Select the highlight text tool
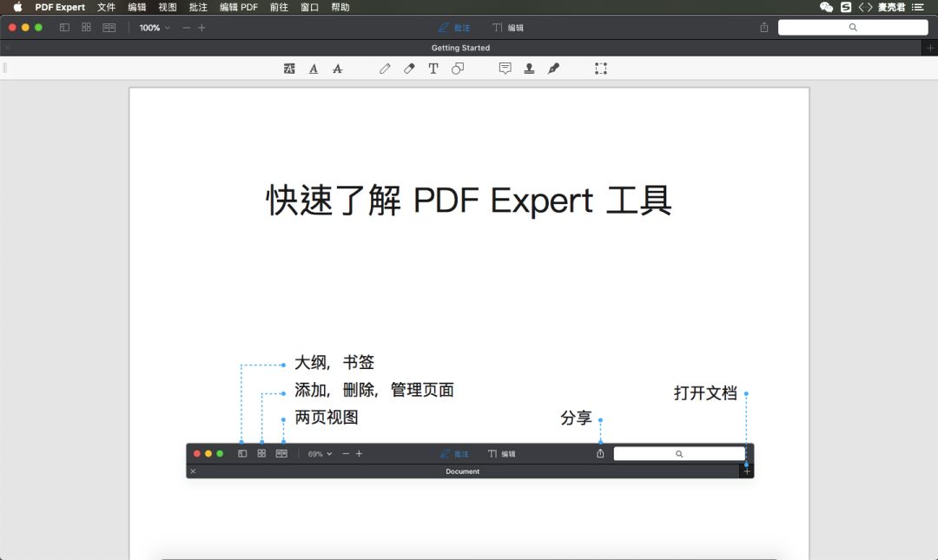This screenshot has width=938, height=560. point(289,69)
